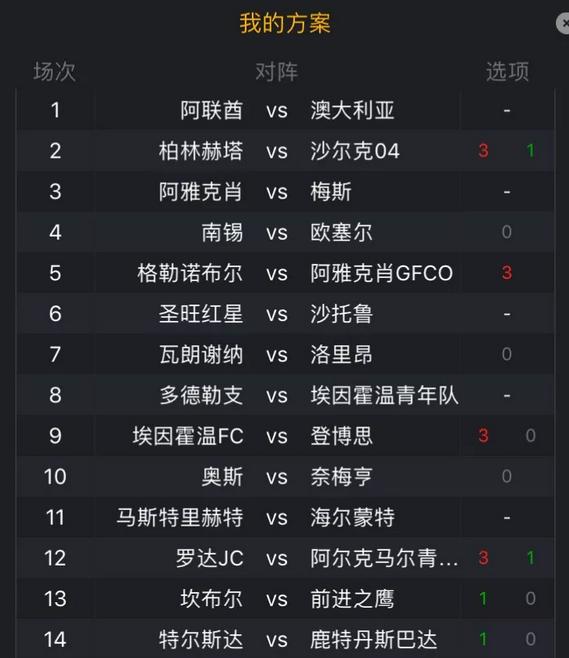Choose option 1 for 罗达JC match

point(530,558)
